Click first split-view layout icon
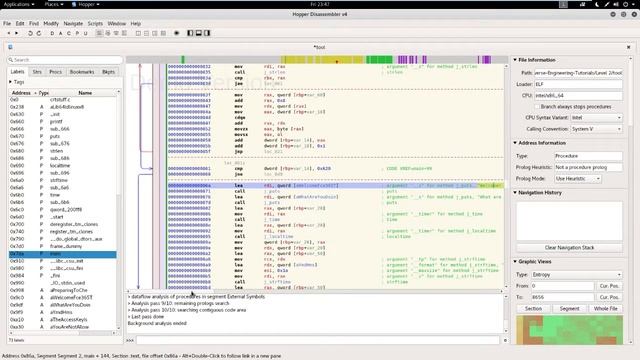The width and height of the screenshot is (640, 360). point(138,33)
